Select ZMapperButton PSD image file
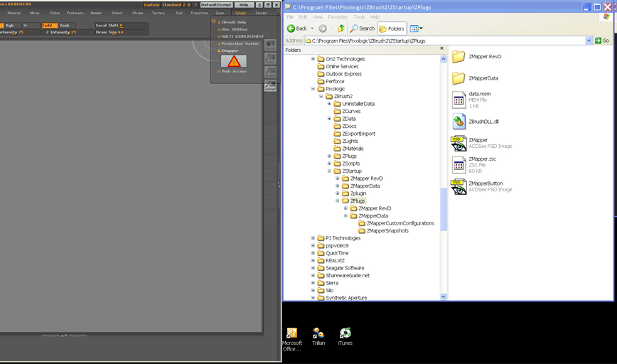This screenshot has height=364, width=617. click(x=482, y=186)
